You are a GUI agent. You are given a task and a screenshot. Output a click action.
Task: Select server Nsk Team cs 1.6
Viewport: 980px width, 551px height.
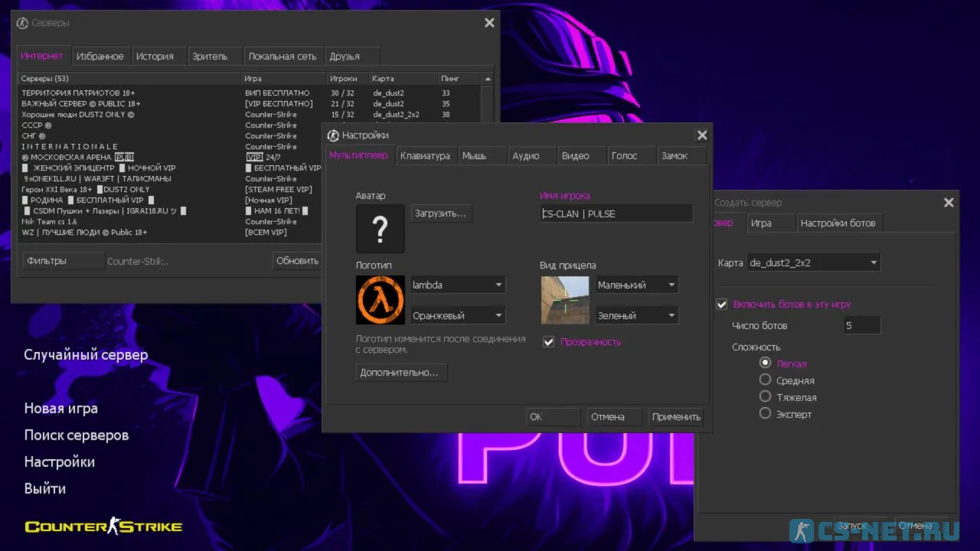(168, 221)
